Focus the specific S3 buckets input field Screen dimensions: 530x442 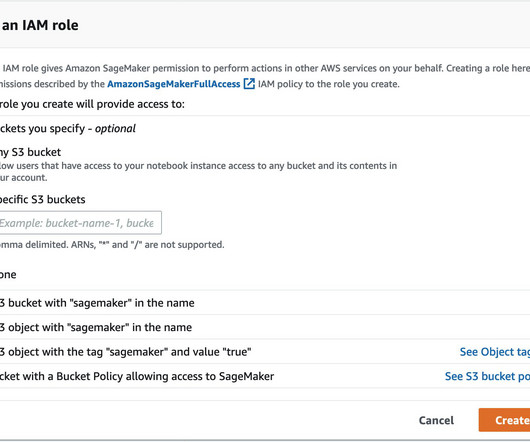80,223
